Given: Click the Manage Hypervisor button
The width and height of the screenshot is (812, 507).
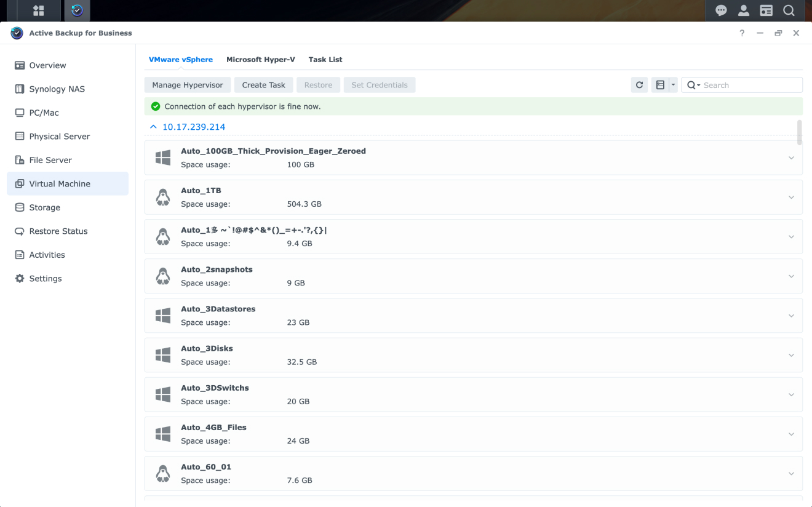Looking at the screenshot, I should [x=187, y=84].
